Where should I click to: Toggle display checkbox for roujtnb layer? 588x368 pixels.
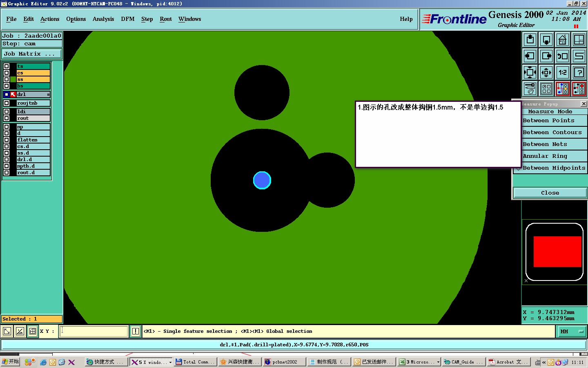click(7, 103)
